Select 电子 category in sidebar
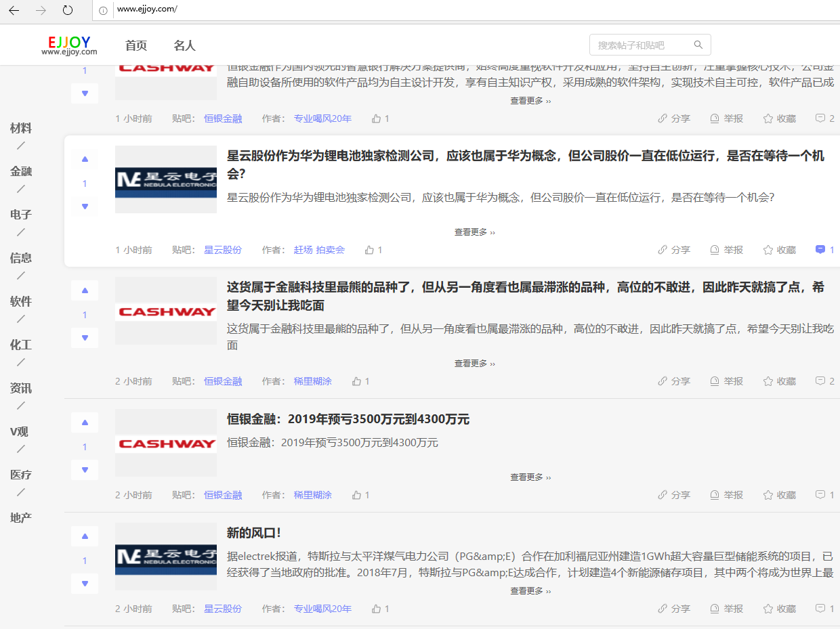Screen dimensions: 840x629 21,215
